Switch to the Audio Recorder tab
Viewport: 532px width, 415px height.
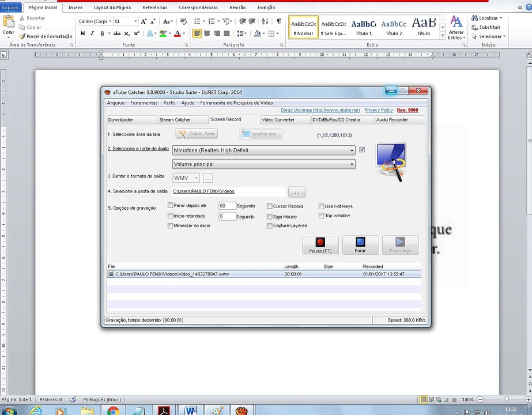click(392, 120)
